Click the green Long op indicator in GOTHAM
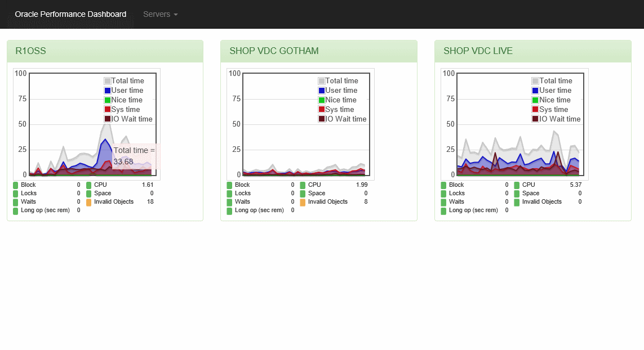The image size is (644, 350). point(229,211)
